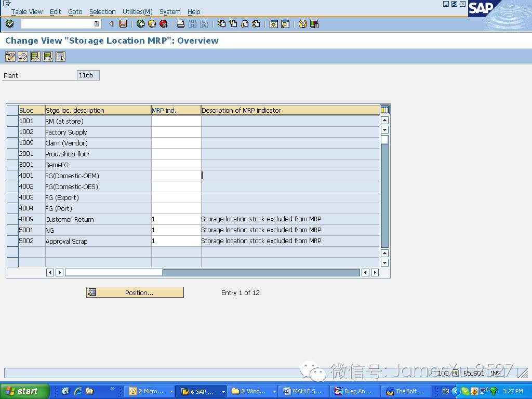Select row 4001 FG(Domestic-OEM)
This screenshot has height=399, width=532.
click(12, 176)
